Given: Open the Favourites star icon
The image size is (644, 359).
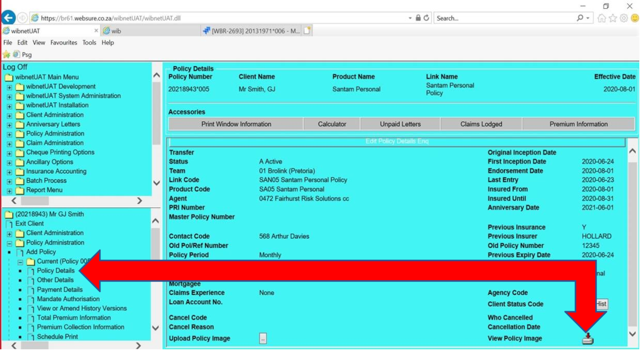Looking at the screenshot, I should [613, 18].
